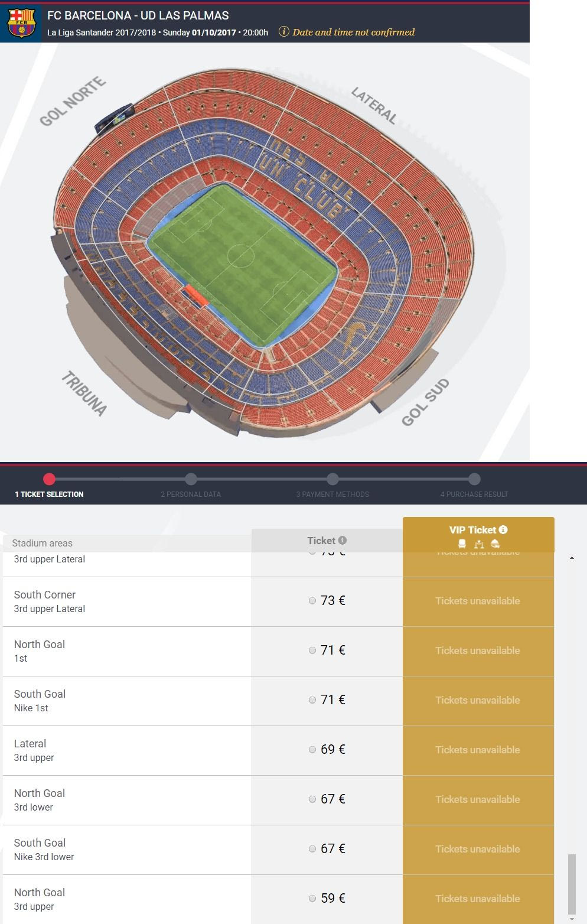Click the Gol Sud stadium label
Viewport: 587px width, 924px height.
click(425, 402)
